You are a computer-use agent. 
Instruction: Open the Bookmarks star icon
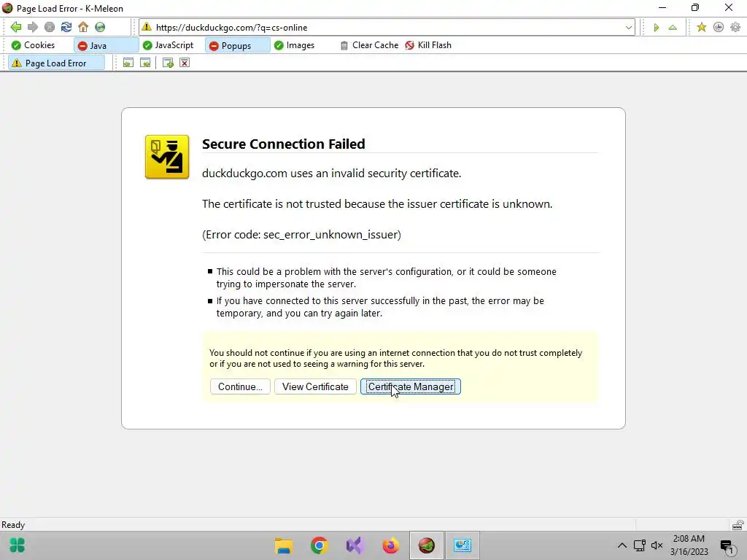coord(701,27)
